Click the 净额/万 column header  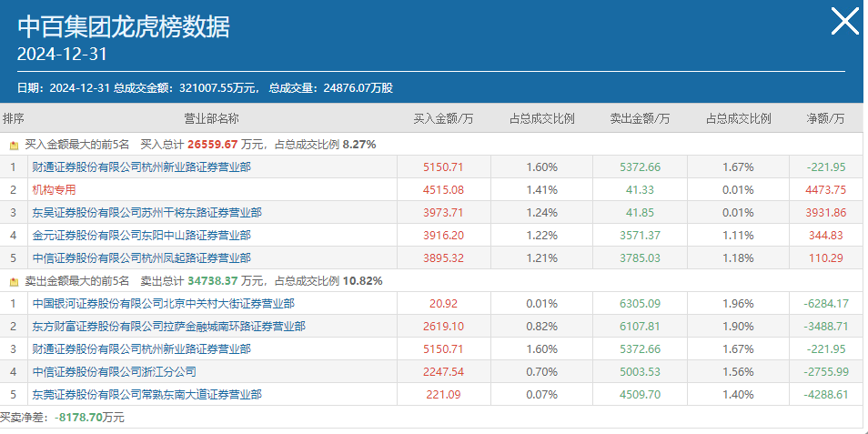point(826,118)
